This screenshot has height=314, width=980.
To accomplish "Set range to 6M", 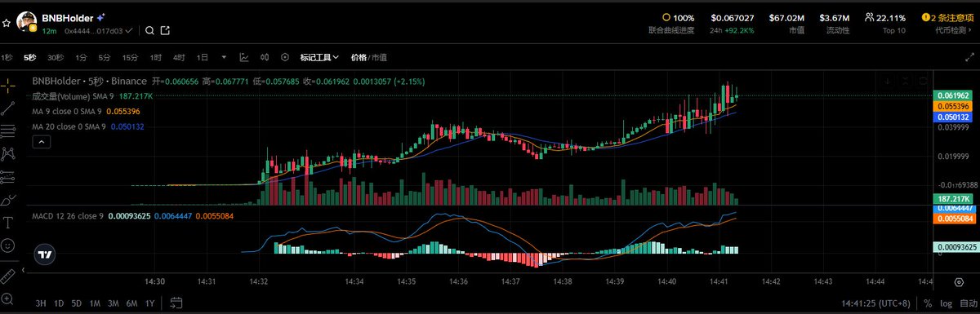I will coord(131,303).
